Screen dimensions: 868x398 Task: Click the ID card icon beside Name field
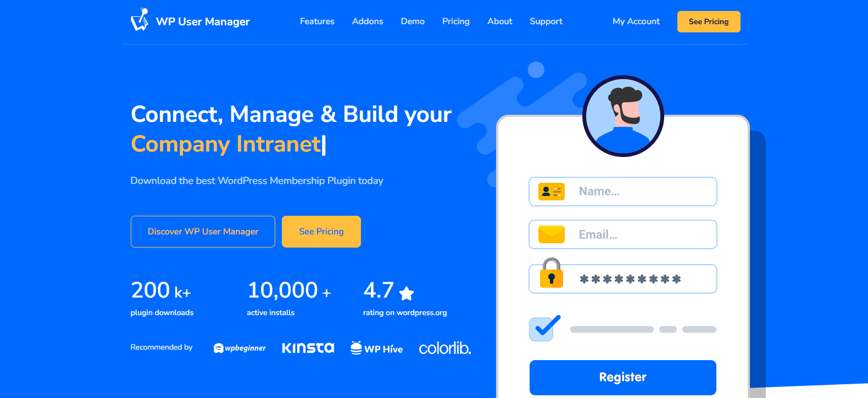point(552,192)
